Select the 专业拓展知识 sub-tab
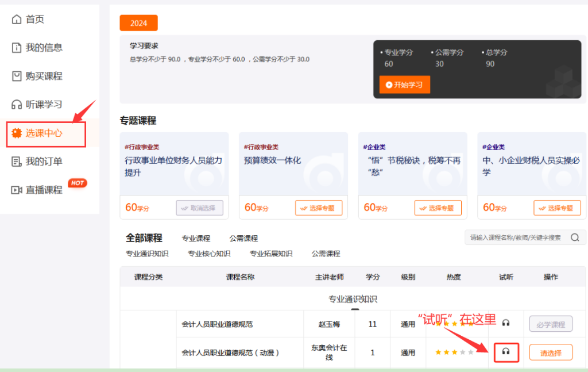The height and width of the screenshot is (372, 588). point(270,253)
